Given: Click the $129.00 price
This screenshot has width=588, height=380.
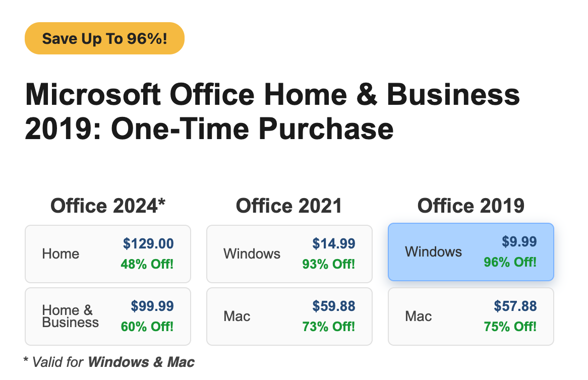Looking at the screenshot, I should point(148,244).
